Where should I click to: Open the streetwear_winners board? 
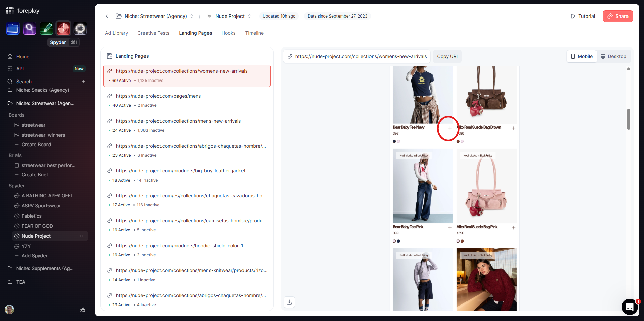[x=43, y=135]
